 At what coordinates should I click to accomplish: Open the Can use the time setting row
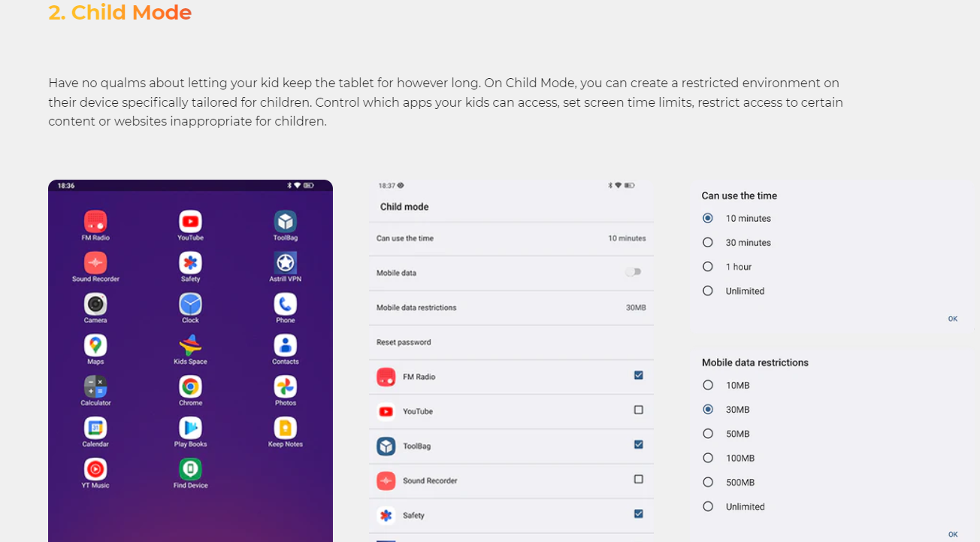pyautogui.click(x=511, y=238)
